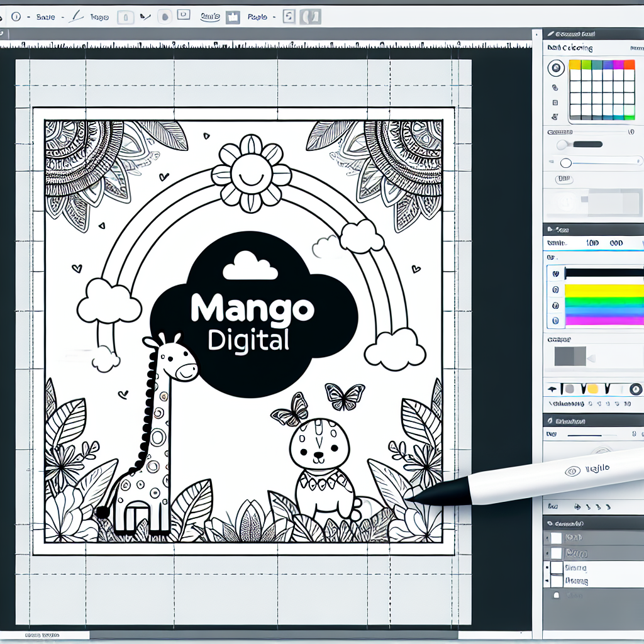Viewport: 644px width, 644px height.
Task: Click the info circle icon in top toolbar
Action: click(x=16, y=17)
